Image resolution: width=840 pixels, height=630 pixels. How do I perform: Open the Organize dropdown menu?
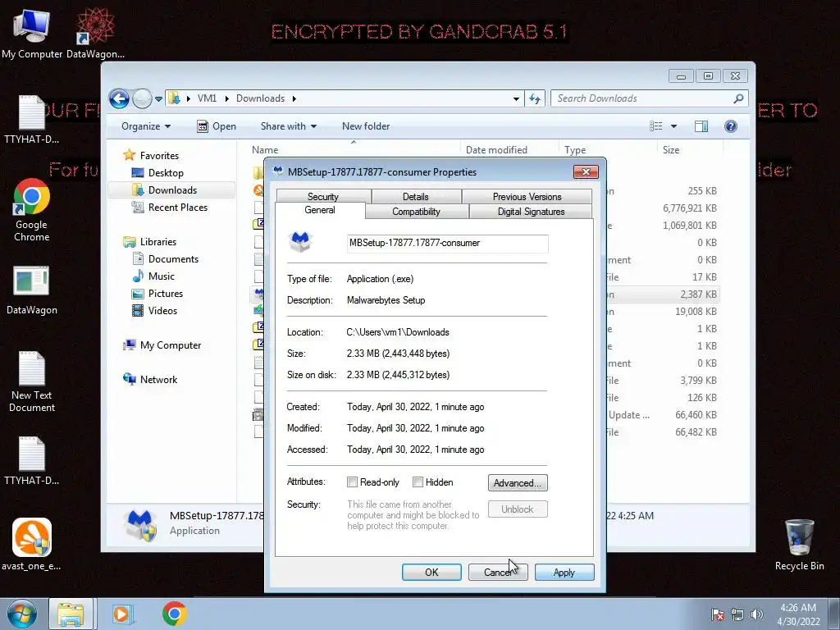coord(146,126)
